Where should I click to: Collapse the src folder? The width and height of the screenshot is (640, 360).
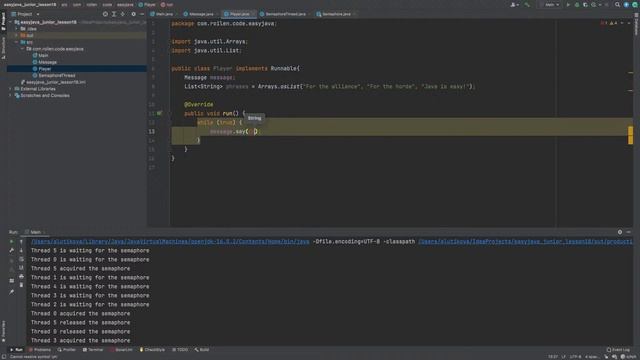coord(17,42)
